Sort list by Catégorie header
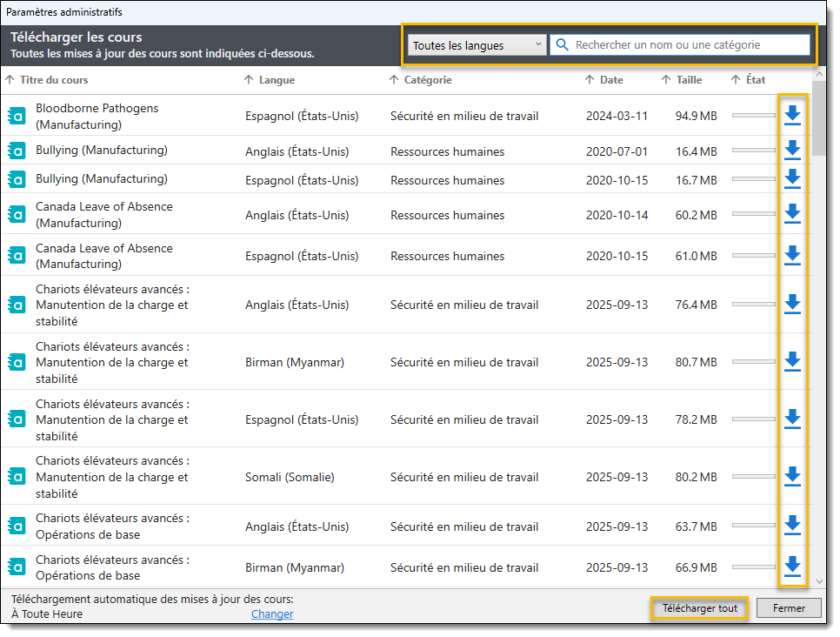Viewport: 840px width, 637px height. [x=427, y=80]
